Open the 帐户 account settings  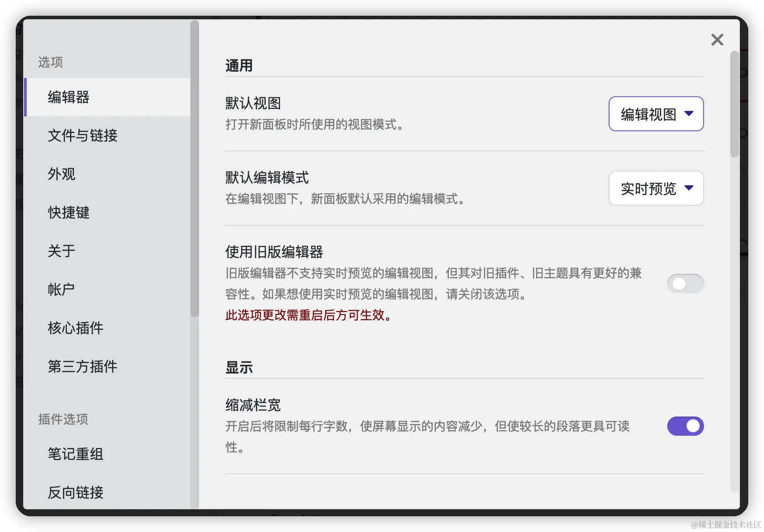pos(60,289)
